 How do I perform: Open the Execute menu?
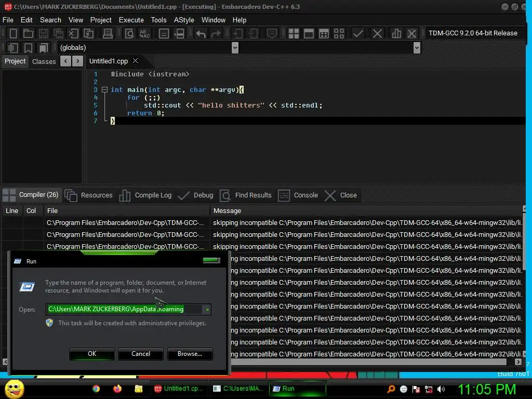pyautogui.click(x=131, y=20)
